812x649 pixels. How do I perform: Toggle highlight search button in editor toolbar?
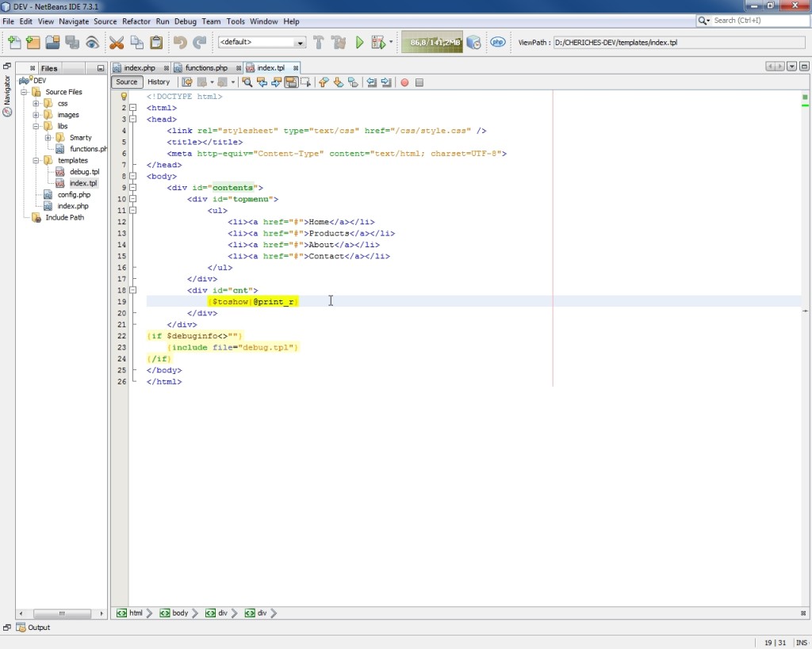291,82
